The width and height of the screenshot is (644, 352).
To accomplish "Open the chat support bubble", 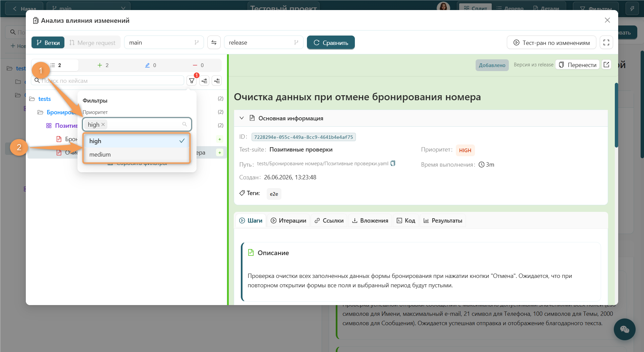I will point(624,329).
